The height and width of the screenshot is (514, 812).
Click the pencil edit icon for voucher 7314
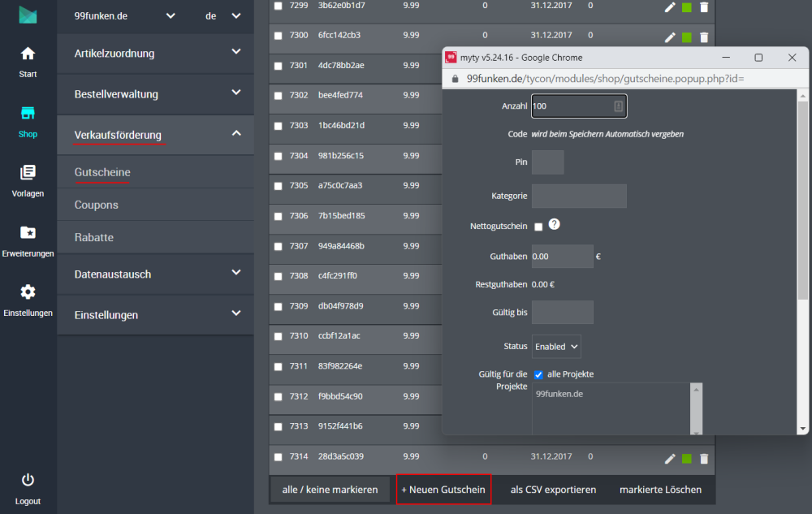670,459
